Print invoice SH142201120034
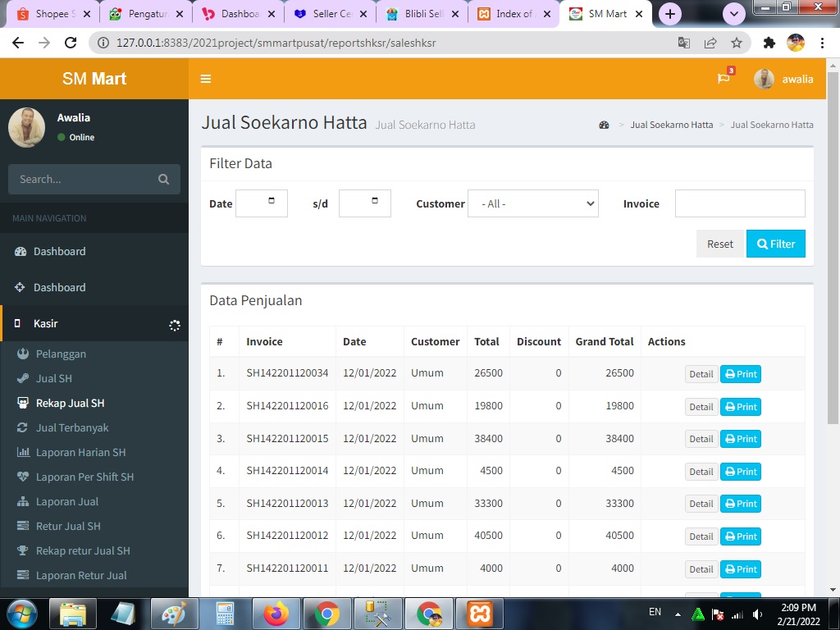This screenshot has height=630, width=840. point(740,374)
